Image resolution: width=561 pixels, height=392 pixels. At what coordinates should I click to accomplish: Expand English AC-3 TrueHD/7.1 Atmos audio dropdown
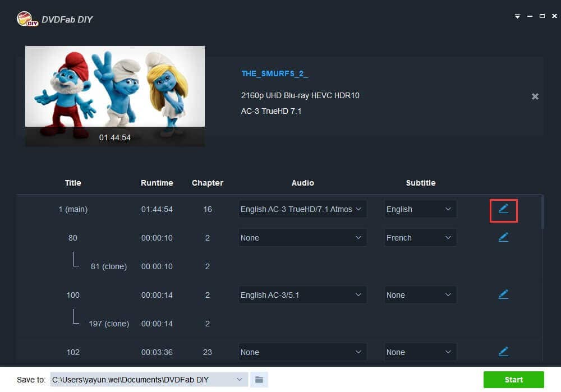click(302, 209)
